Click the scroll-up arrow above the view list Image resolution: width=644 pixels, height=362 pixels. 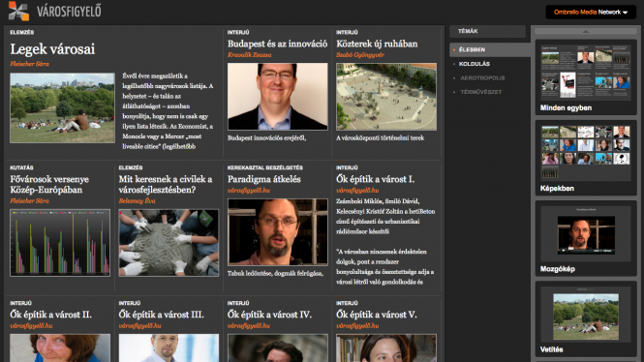pyautogui.click(x=586, y=31)
